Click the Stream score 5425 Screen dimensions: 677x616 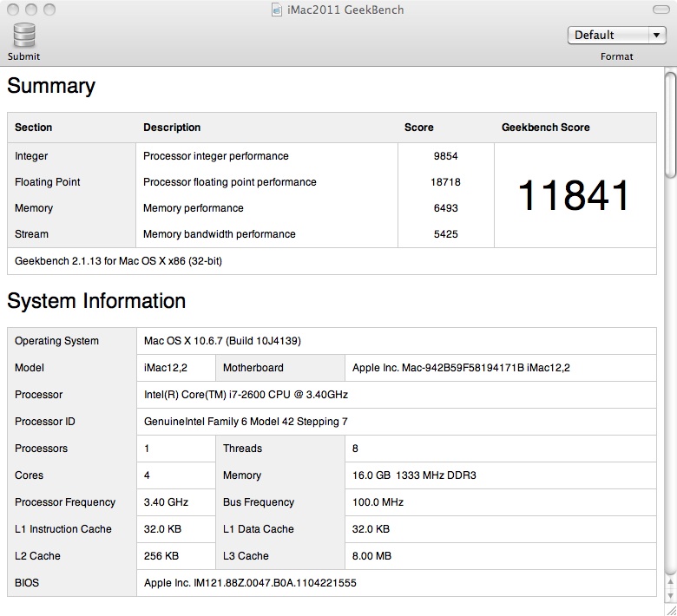point(445,234)
